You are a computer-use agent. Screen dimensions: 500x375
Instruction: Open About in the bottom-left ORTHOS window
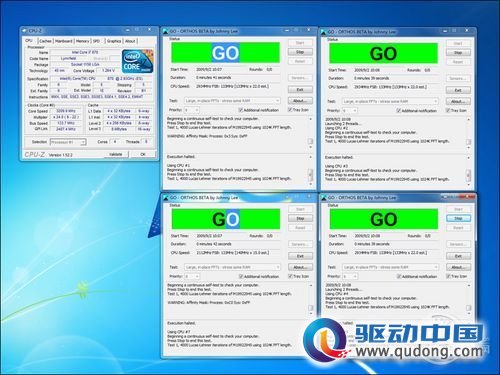point(300,267)
